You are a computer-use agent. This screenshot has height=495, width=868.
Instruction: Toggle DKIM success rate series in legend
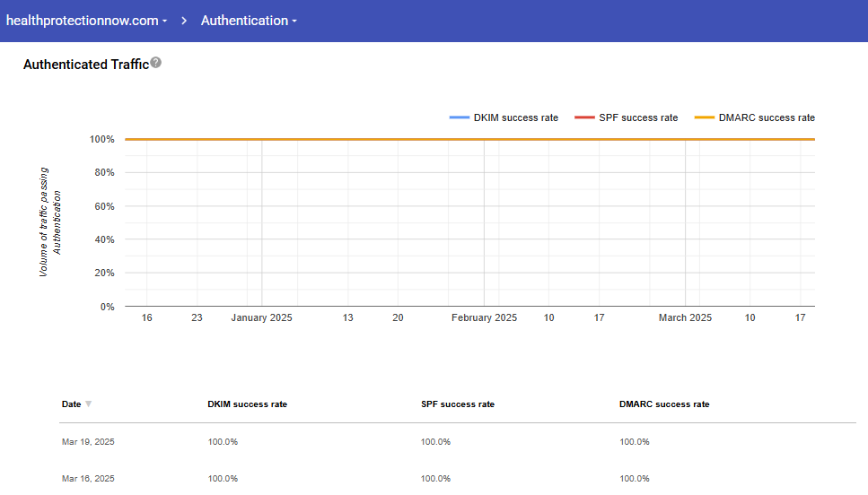(x=515, y=117)
